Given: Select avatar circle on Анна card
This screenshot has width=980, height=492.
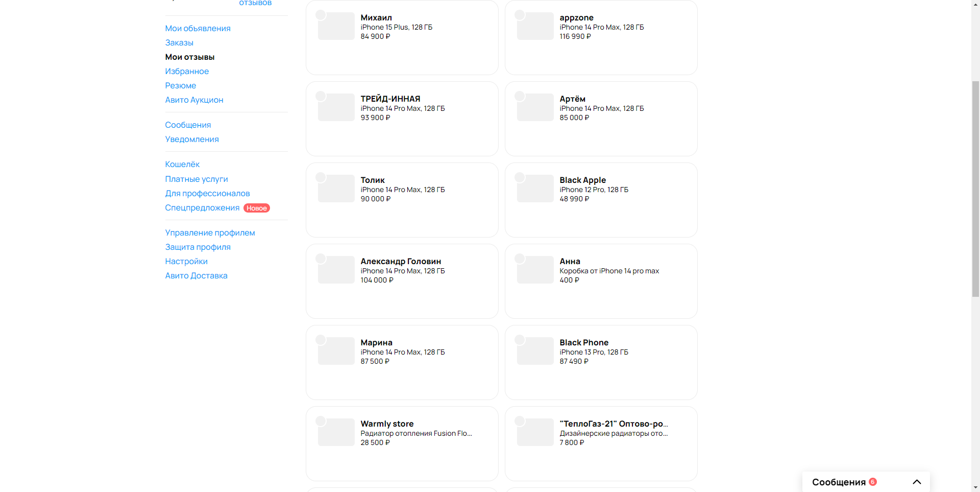Looking at the screenshot, I should (x=520, y=259).
